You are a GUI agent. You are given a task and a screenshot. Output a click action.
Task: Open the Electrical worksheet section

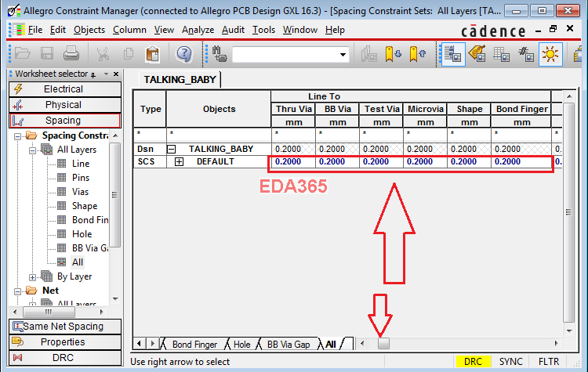tap(65, 89)
